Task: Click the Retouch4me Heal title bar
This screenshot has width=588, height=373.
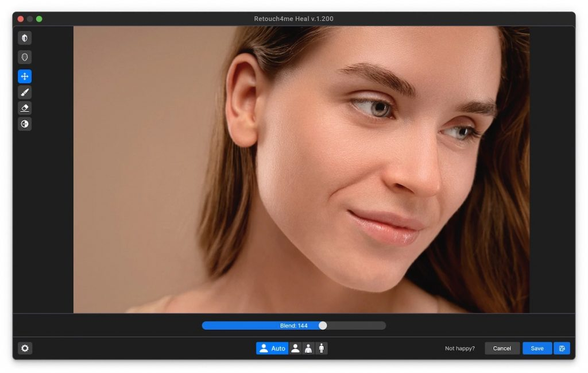Action: point(293,18)
